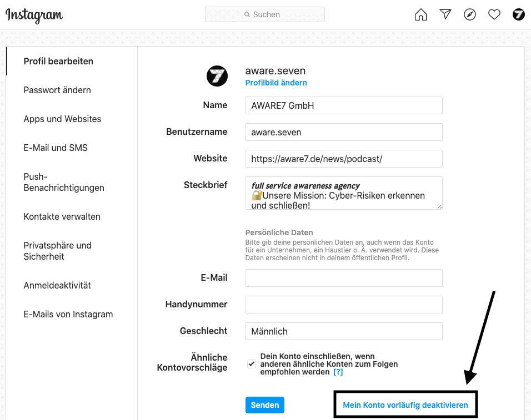Click Mein Konto vorläufig deaktivieren
This screenshot has width=531, height=420.
[405, 405]
